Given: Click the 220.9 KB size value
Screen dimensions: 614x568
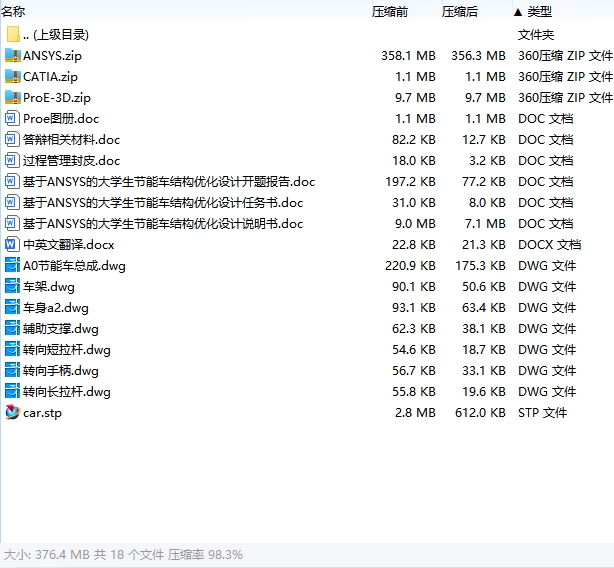Looking at the screenshot, I should pos(410,266).
